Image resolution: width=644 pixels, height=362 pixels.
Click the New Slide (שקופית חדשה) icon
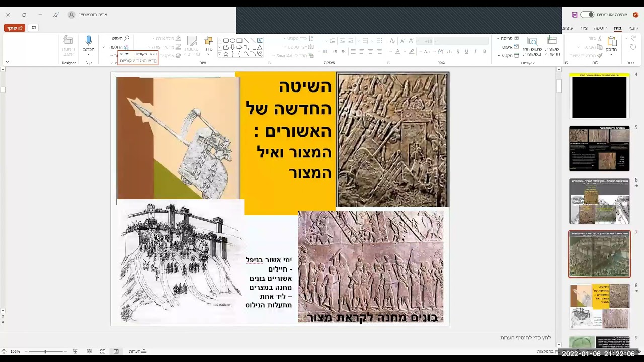pos(552,41)
